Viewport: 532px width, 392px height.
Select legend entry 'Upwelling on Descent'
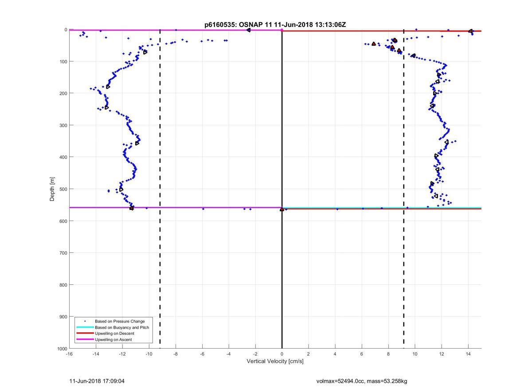coord(114,333)
